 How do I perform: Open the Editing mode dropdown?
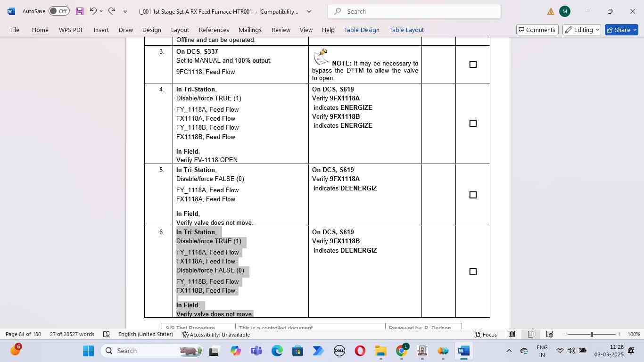click(582, 30)
